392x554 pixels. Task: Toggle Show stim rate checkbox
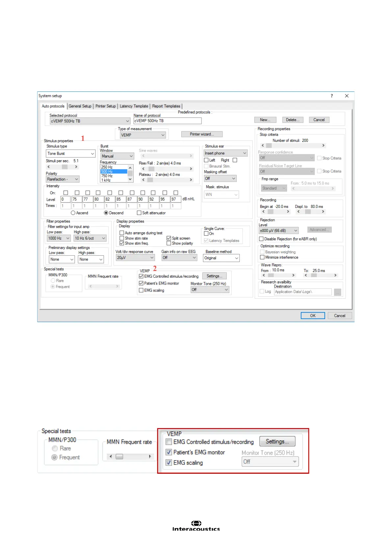click(x=122, y=238)
